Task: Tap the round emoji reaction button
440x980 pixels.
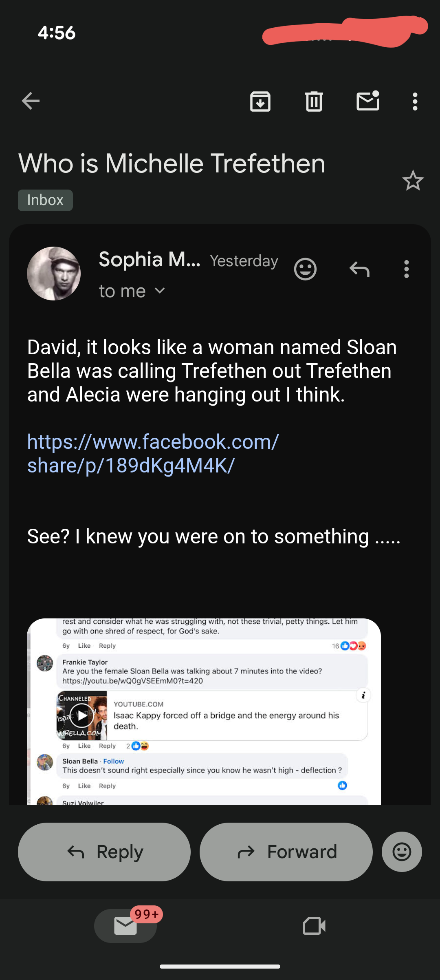Action: point(401,852)
